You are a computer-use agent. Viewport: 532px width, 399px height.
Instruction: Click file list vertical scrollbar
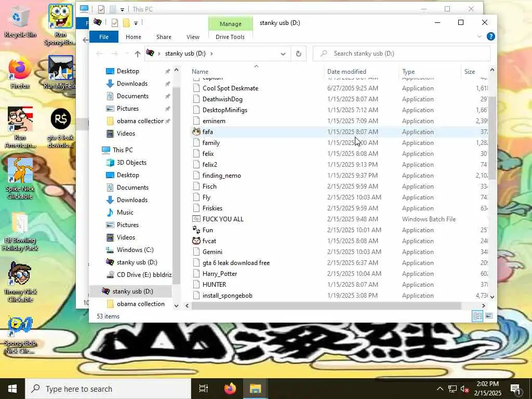[x=493, y=137]
